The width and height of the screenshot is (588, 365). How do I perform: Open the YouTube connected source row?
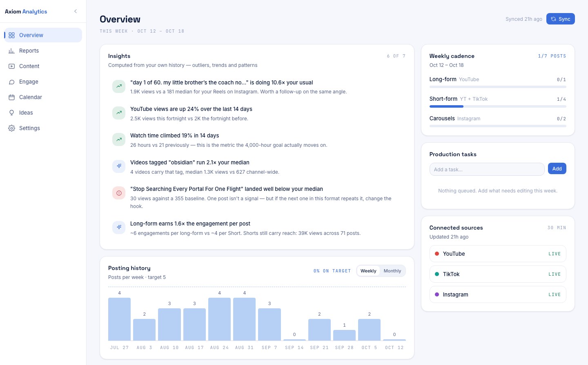pos(498,254)
